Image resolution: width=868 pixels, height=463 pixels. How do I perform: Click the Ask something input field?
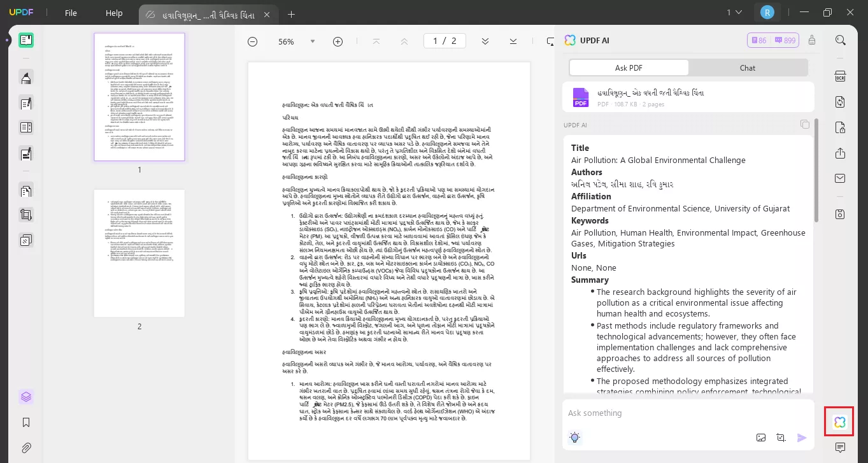pos(688,413)
